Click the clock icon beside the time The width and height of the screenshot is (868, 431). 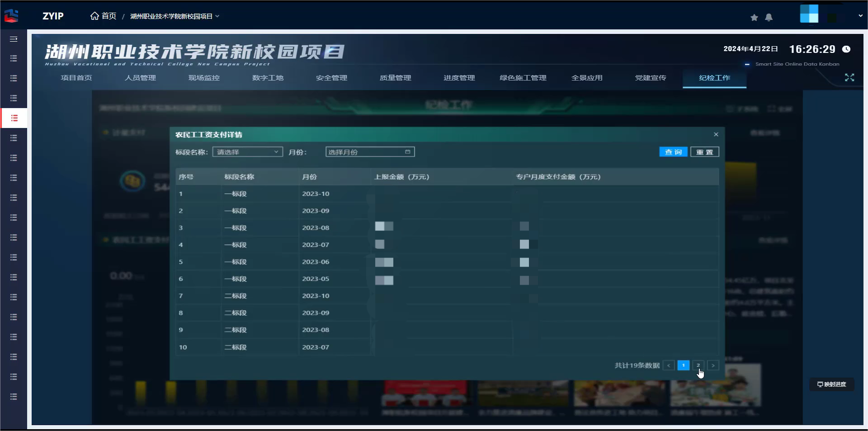coord(846,49)
